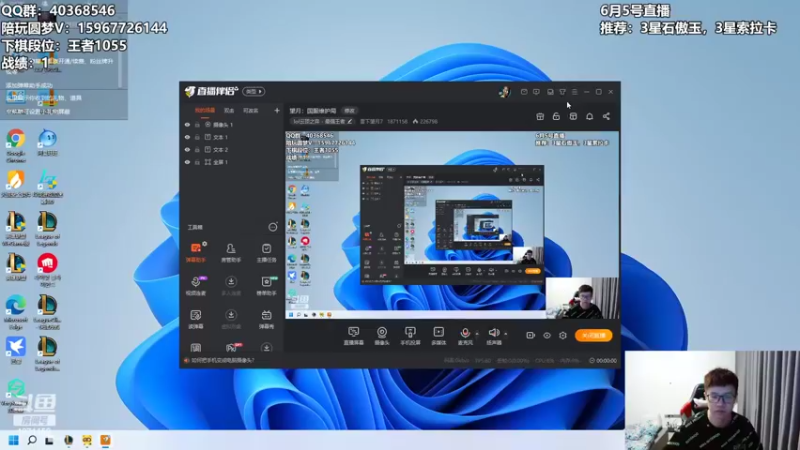Hide the 文本 1 source layer
This screenshot has width=800, height=450.
point(187,137)
